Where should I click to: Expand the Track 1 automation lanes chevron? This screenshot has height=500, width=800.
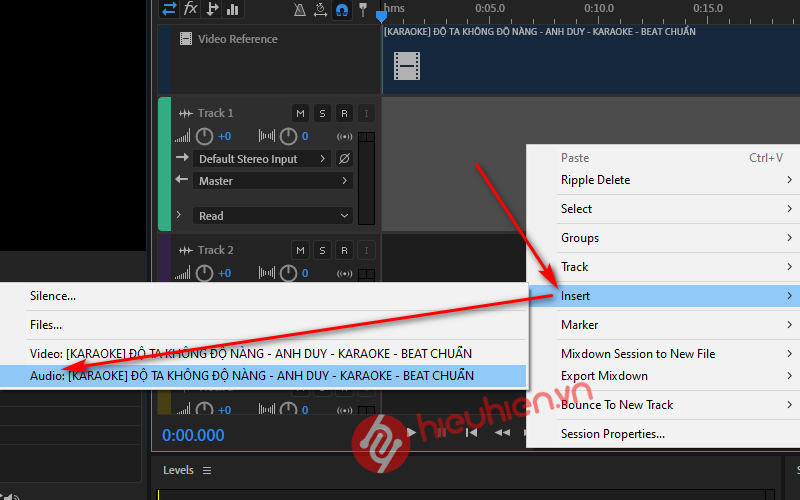click(x=179, y=215)
